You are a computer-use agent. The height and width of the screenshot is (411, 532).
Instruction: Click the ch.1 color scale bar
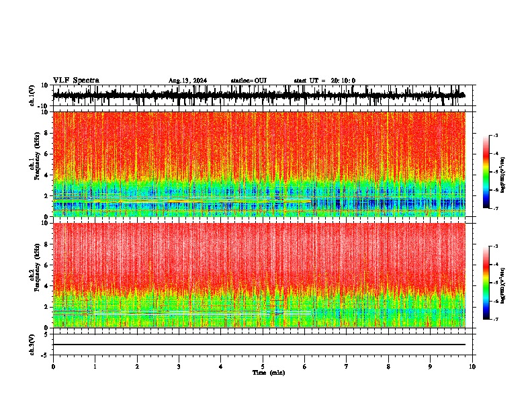point(486,172)
